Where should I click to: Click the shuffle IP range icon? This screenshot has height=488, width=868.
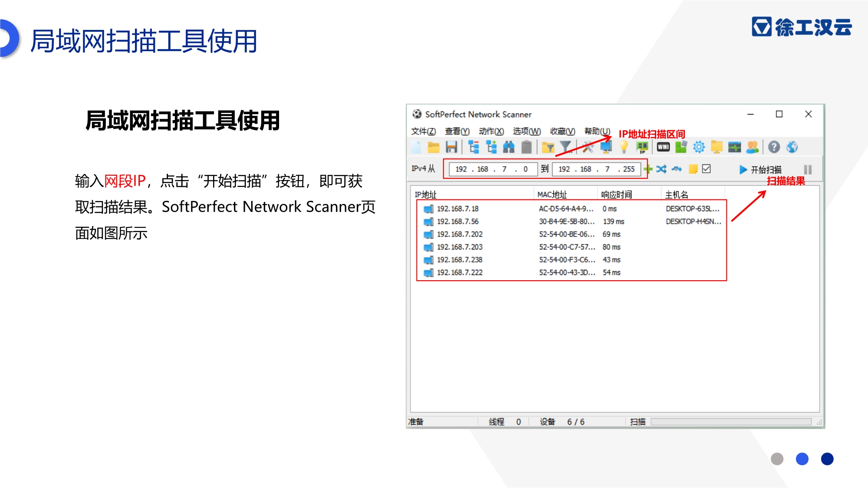tap(661, 169)
